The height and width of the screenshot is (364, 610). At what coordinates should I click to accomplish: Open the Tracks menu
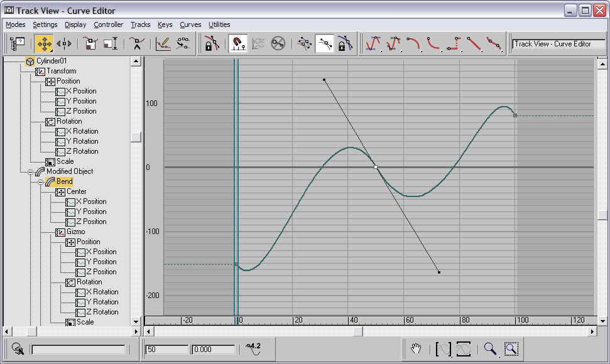pyautogui.click(x=141, y=24)
